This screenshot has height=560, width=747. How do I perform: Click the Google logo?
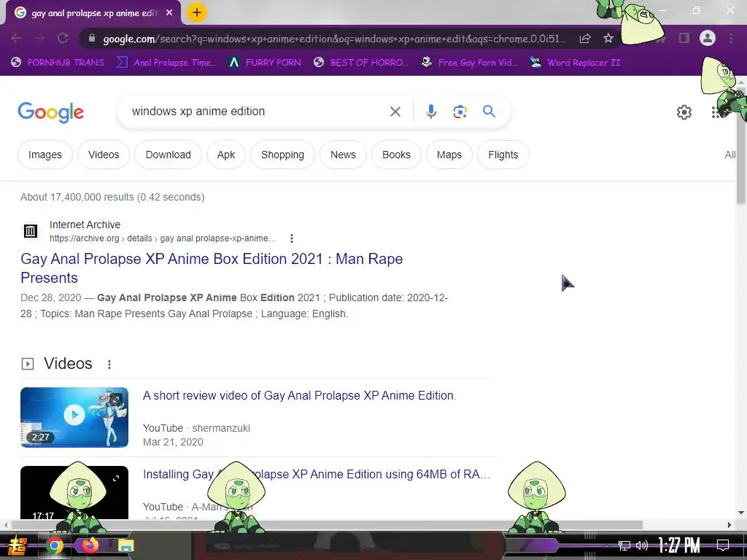50,112
